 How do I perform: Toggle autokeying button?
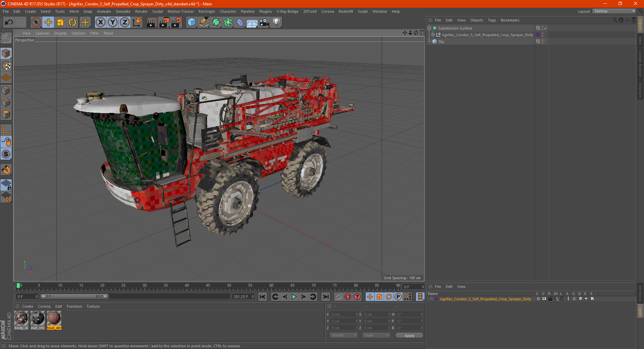(x=348, y=297)
